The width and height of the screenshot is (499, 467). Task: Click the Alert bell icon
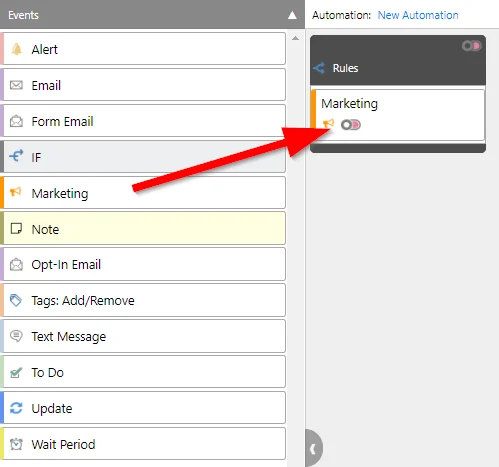click(x=16, y=49)
